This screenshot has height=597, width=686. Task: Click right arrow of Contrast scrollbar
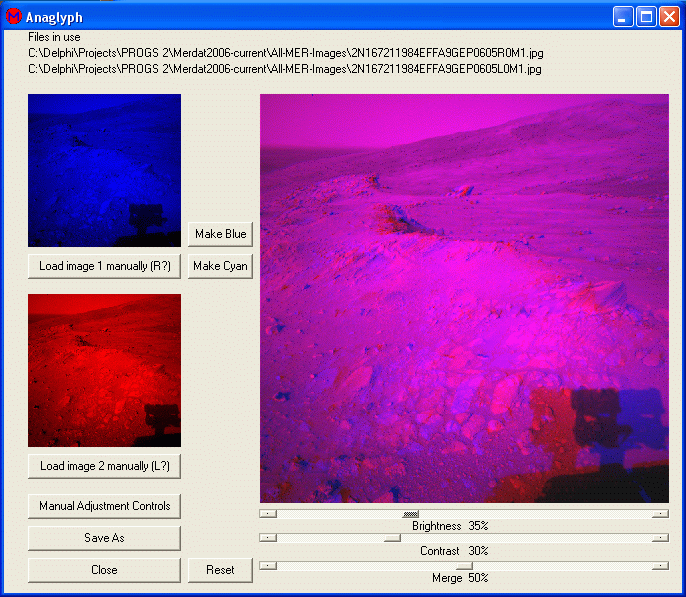click(660, 538)
